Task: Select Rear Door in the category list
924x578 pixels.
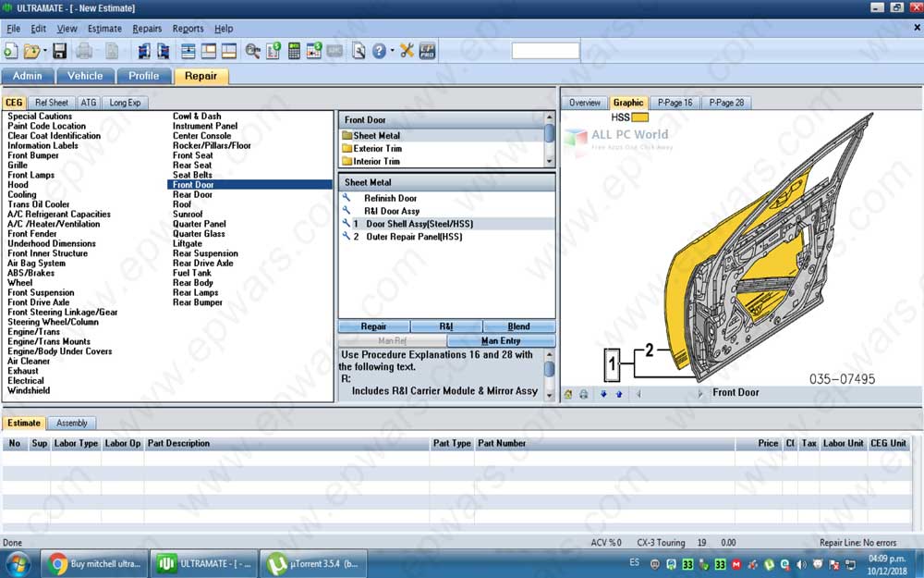Action: click(x=193, y=194)
